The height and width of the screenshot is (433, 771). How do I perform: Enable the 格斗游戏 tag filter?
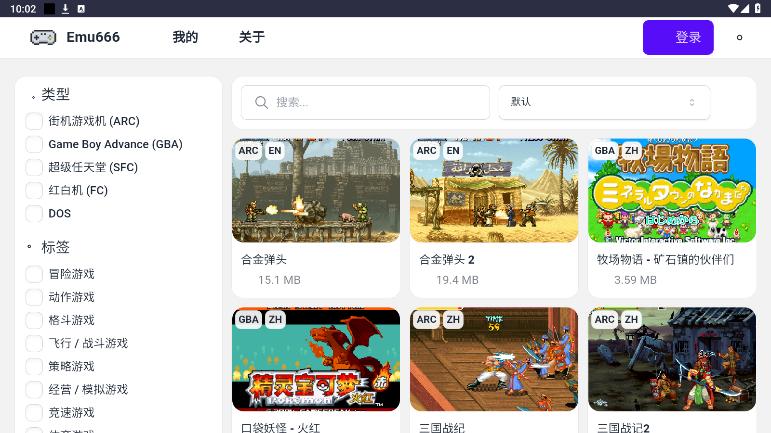[x=34, y=320]
